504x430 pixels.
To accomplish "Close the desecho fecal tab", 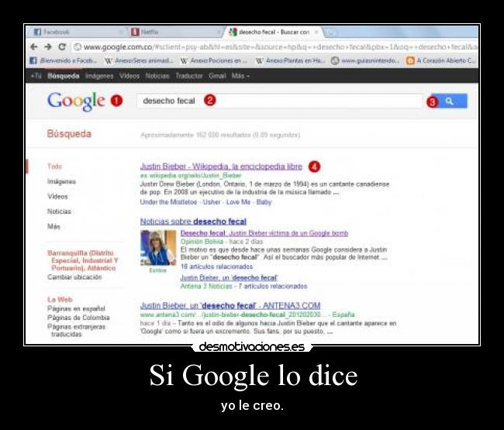I will [316, 32].
